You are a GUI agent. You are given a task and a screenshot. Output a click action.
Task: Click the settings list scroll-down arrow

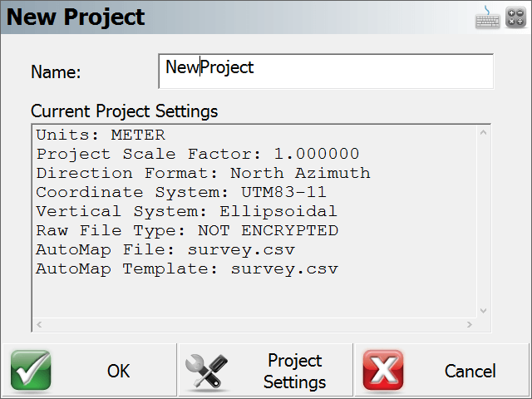pyautogui.click(x=484, y=311)
